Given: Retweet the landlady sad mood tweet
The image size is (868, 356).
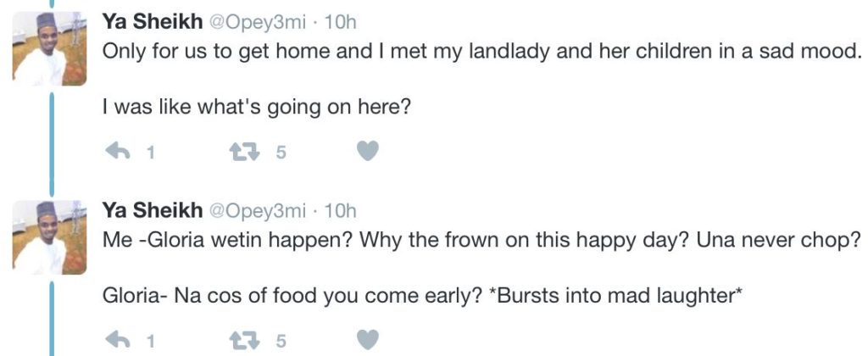Looking at the screenshot, I should coord(243,153).
